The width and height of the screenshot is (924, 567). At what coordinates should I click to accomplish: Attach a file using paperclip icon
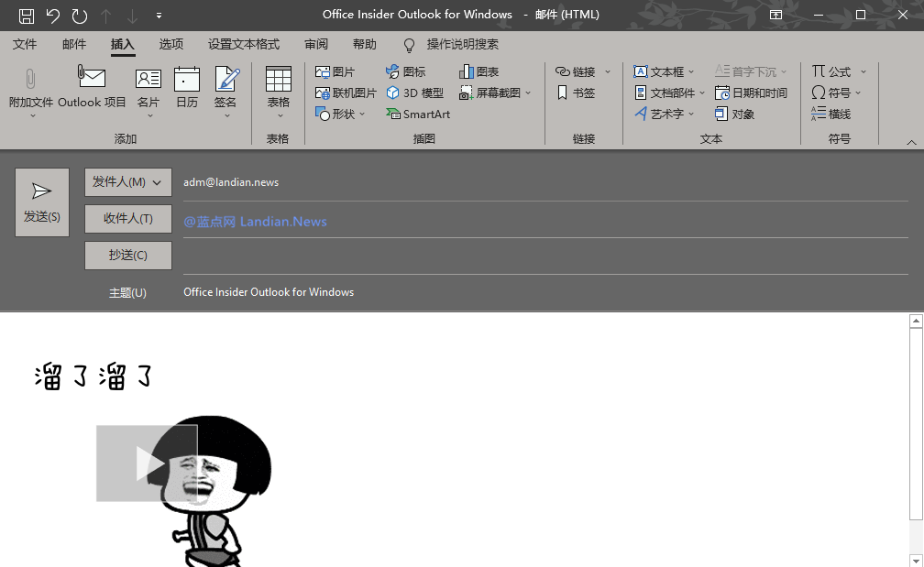tap(30, 92)
